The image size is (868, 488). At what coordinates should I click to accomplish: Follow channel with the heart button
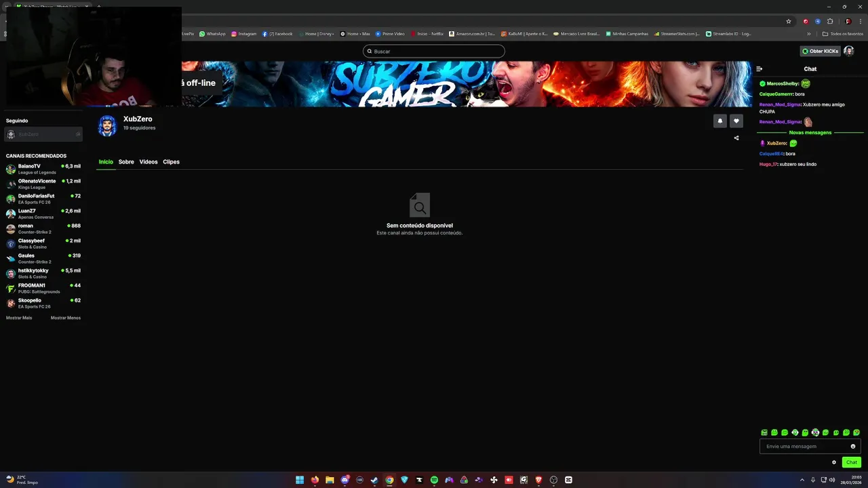[736, 121]
